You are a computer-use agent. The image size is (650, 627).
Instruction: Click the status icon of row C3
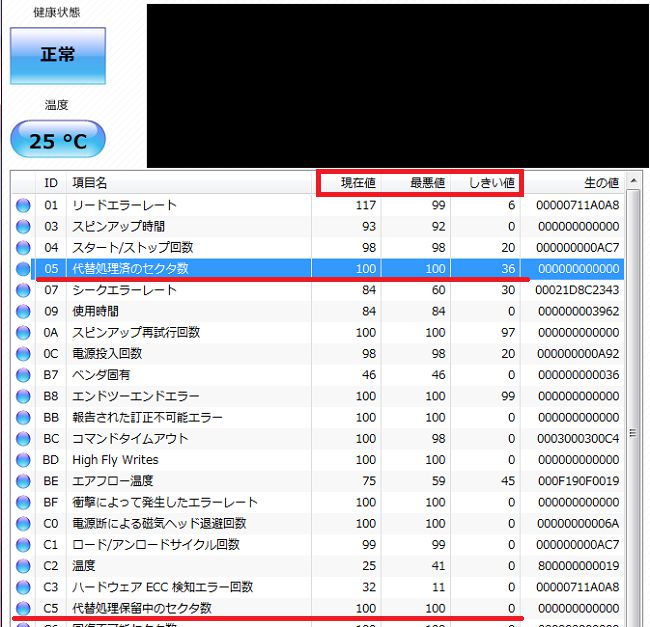(23, 587)
